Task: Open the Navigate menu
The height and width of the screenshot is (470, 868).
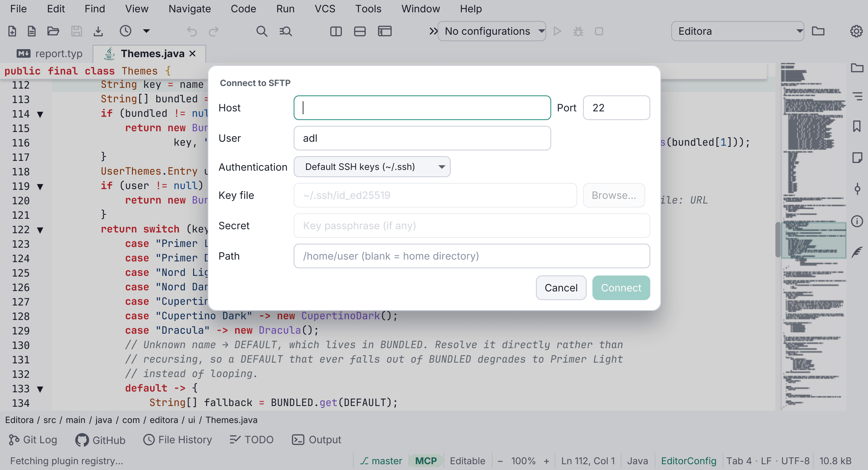Action: tap(190, 9)
